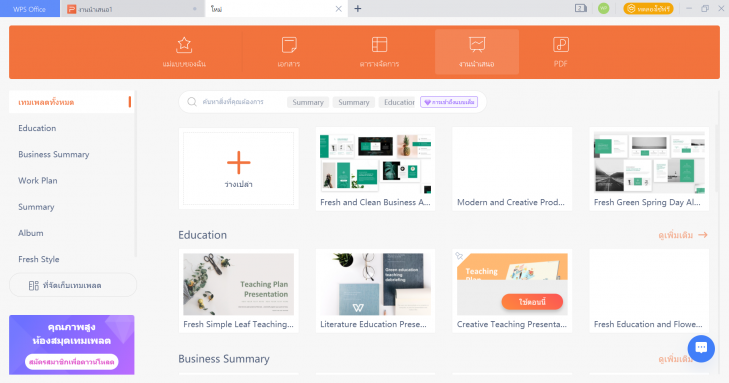
Task: Switch to the WPS Office home tab
Action: (30, 9)
